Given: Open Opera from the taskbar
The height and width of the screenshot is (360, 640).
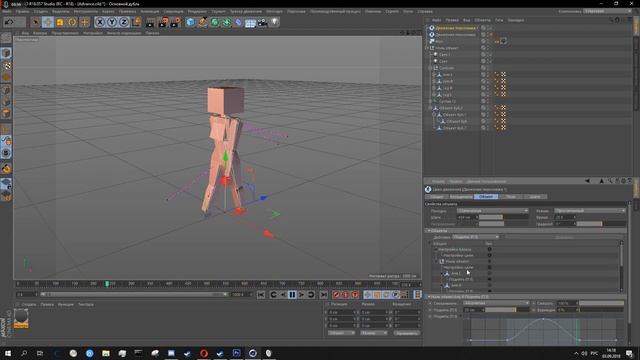Looking at the screenshot, I should pyautogui.click(x=204, y=353).
